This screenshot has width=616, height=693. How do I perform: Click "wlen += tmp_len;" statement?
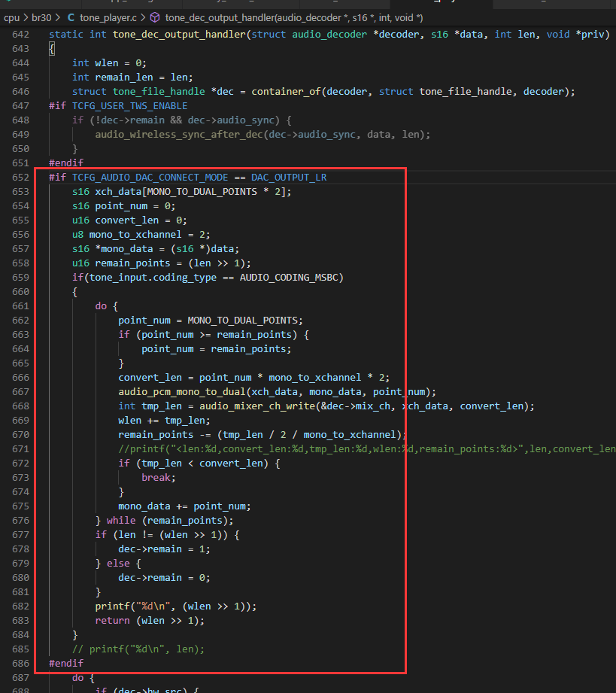pyautogui.click(x=165, y=421)
